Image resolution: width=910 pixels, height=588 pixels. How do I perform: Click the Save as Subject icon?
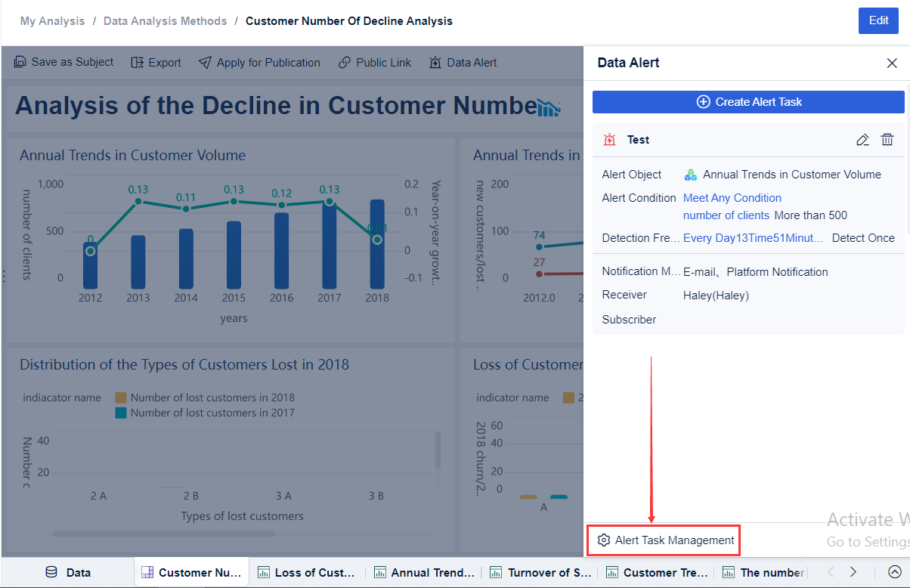[20, 62]
